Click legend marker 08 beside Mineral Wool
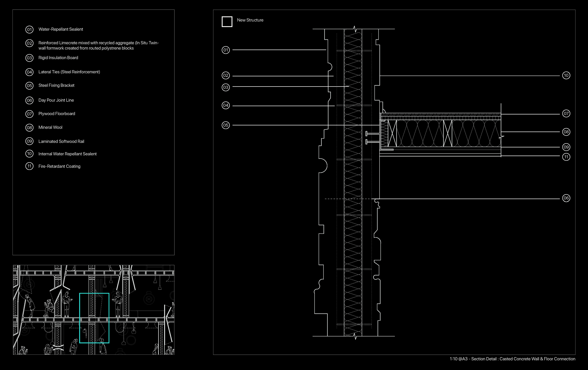Image resolution: width=588 pixels, height=370 pixels. coord(29,128)
